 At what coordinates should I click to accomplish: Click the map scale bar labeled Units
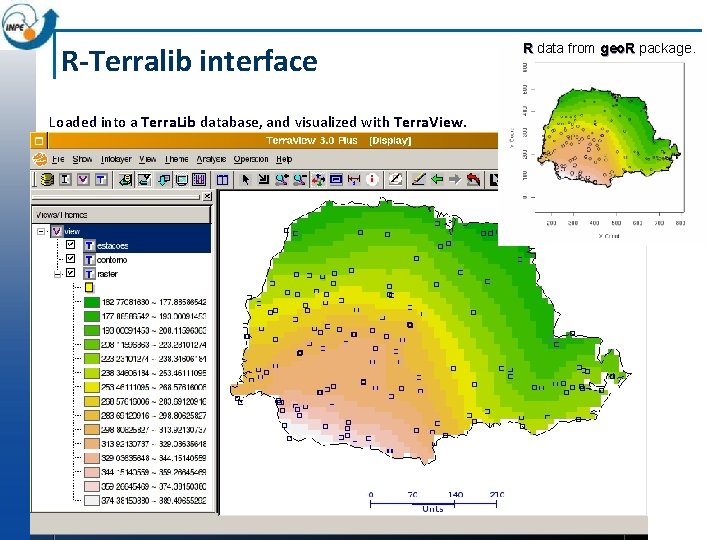tap(433, 502)
